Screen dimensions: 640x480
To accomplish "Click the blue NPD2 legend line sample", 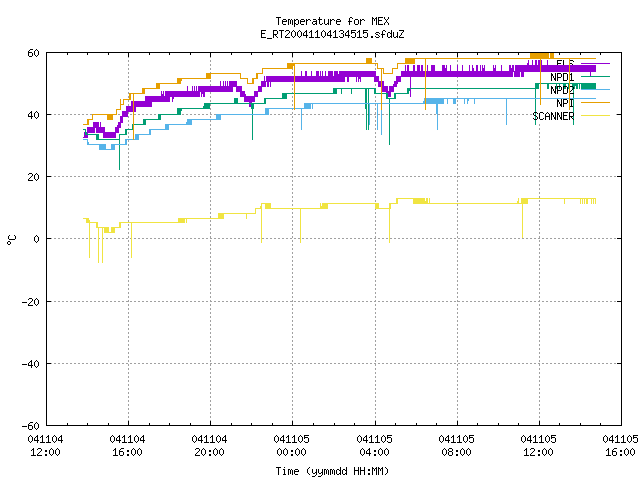I will pyautogui.click(x=595, y=89).
